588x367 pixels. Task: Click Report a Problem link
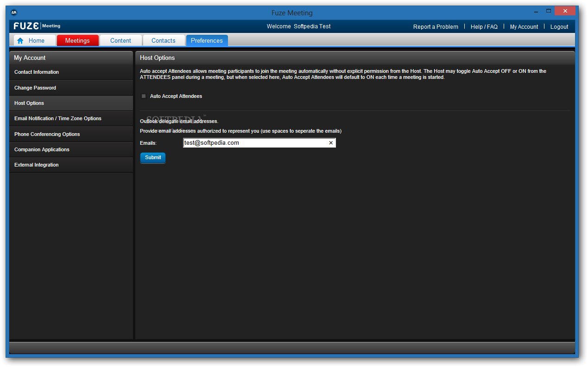(436, 27)
